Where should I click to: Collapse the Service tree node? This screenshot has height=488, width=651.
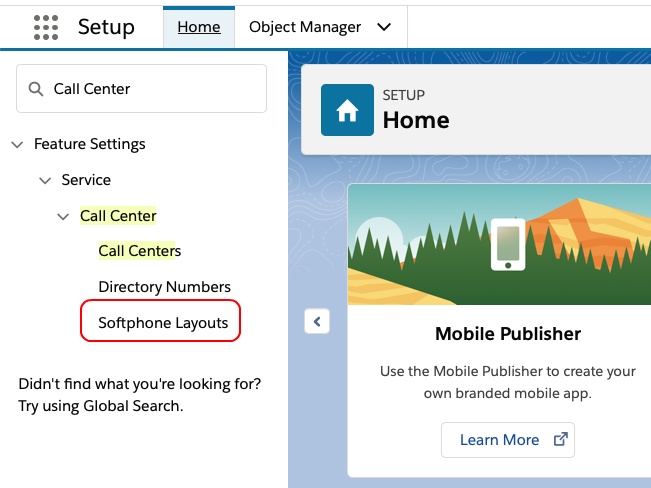(x=44, y=180)
